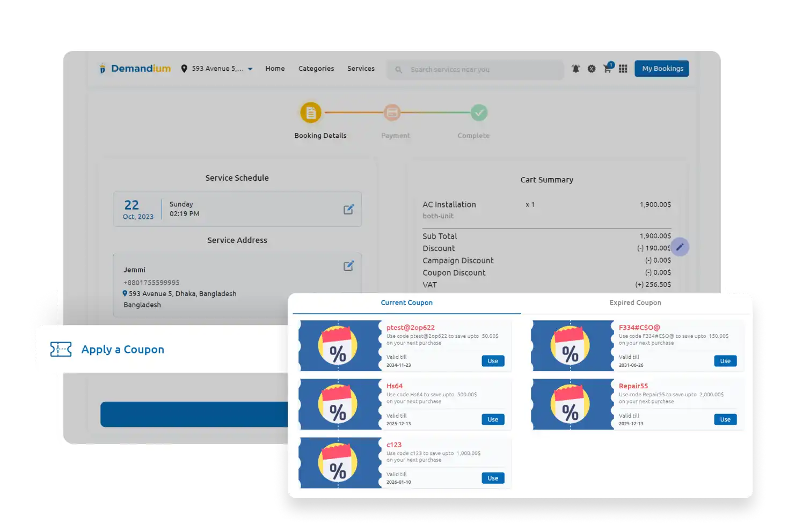
Task: Click the Demandium logo
Action: (x=135, y=69)
